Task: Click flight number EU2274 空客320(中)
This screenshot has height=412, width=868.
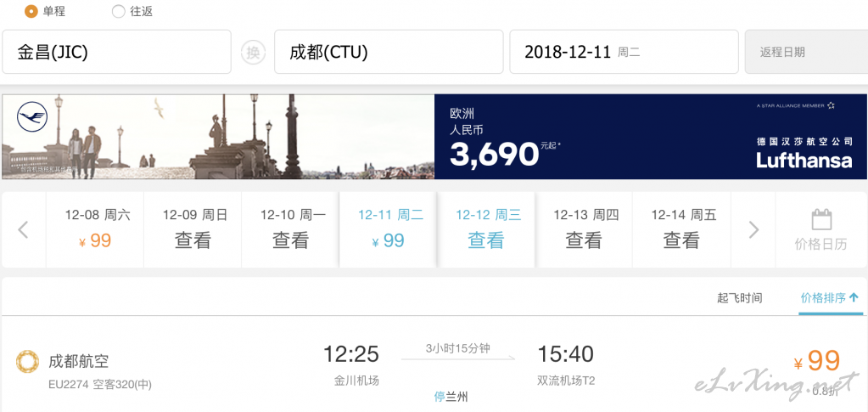Action: point(99,385)
